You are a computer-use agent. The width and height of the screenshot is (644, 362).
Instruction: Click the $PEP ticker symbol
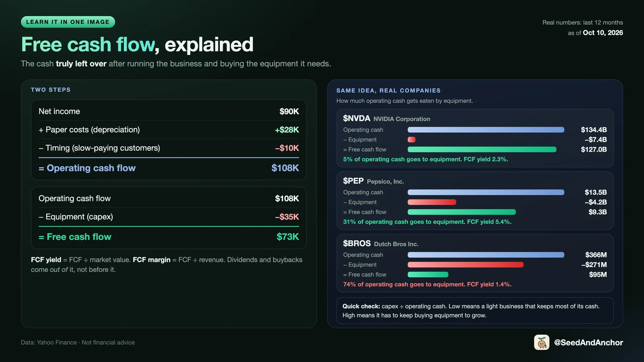[353, 181]
